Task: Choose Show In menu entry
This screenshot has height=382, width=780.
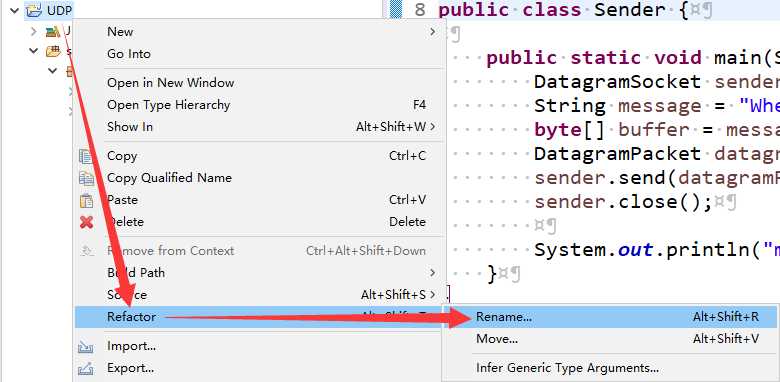Action: (x=258, y=127)
